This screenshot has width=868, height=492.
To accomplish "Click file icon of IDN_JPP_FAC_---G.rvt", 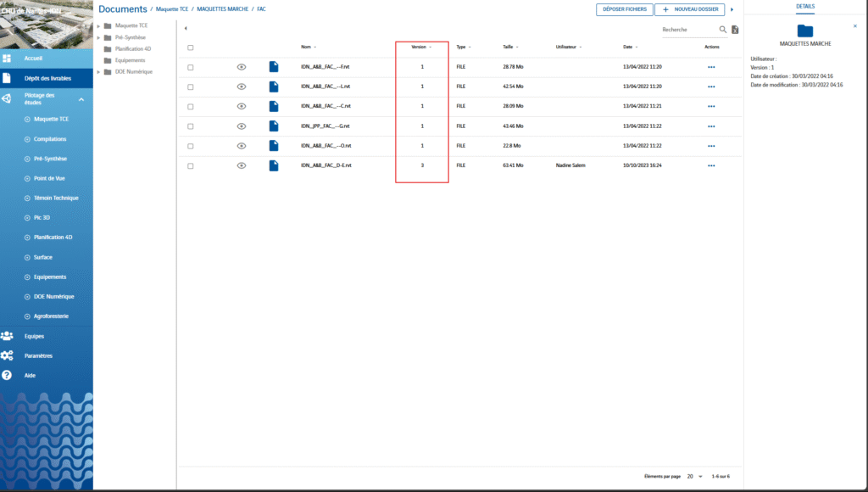I will (x=274, y=126).
